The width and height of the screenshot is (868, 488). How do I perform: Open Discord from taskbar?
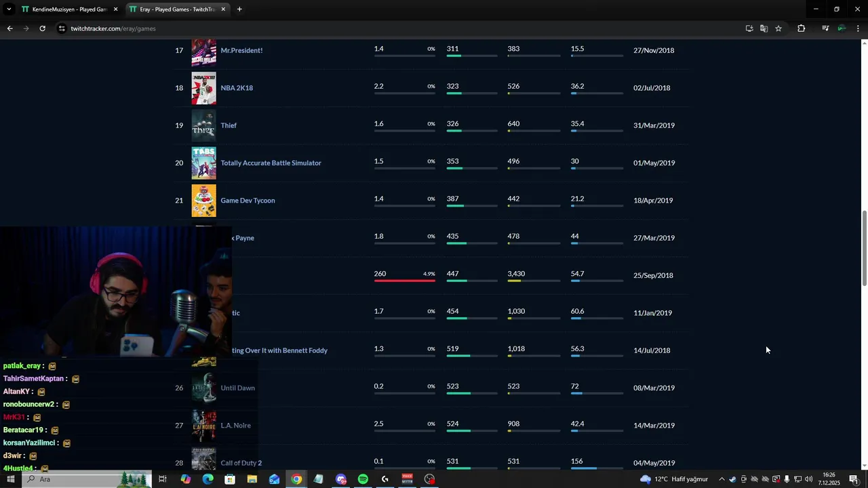(x=341, y=479)
